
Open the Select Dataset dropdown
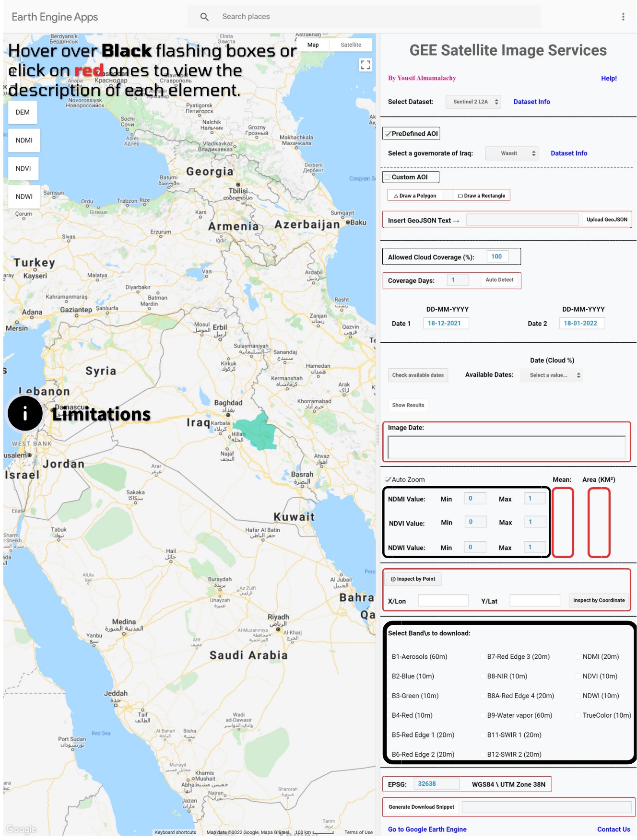tap(473, 102)
